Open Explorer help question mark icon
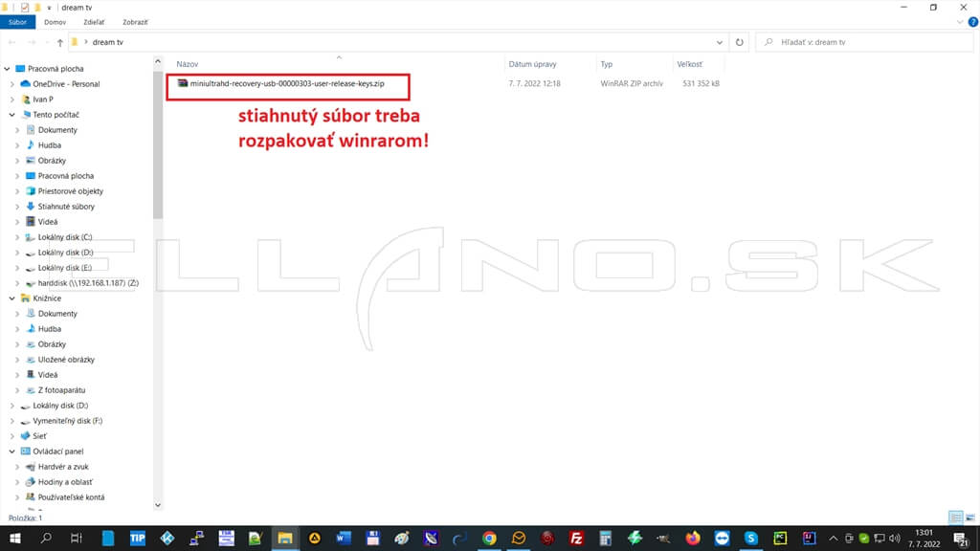 coord(973,22)
